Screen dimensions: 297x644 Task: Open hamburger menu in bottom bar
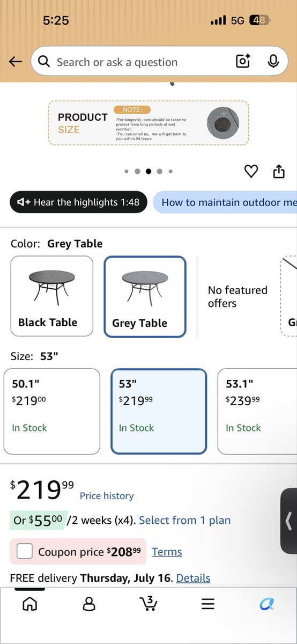tap(208, 604)
